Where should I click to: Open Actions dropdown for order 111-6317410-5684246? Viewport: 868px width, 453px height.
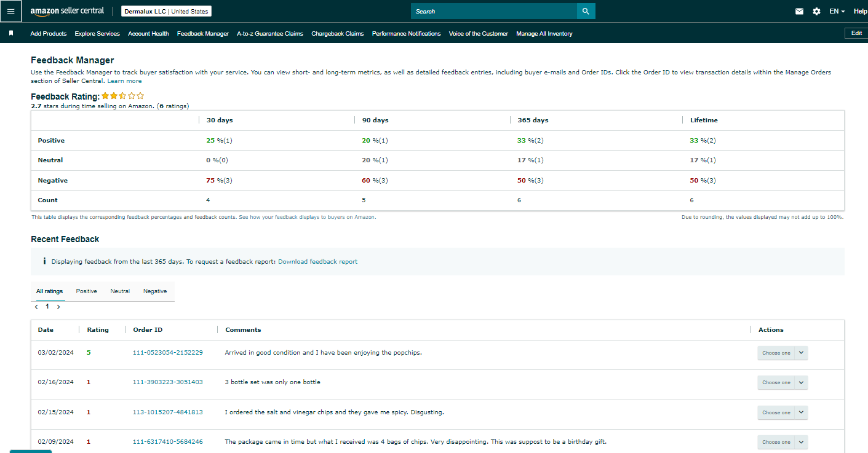(x=782, y=442)
